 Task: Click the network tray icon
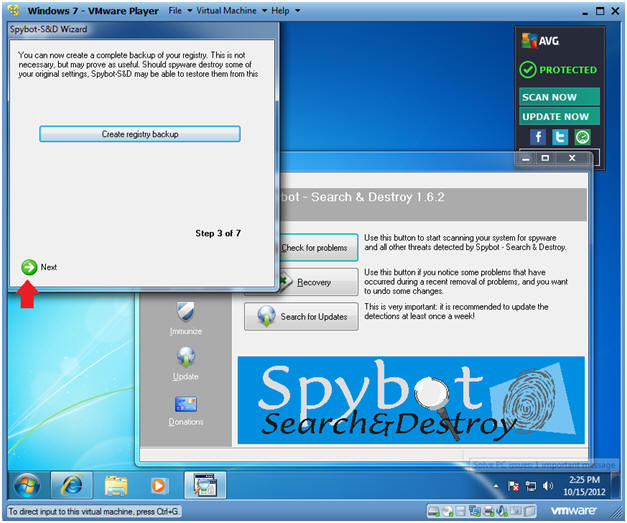click(531, 486)
